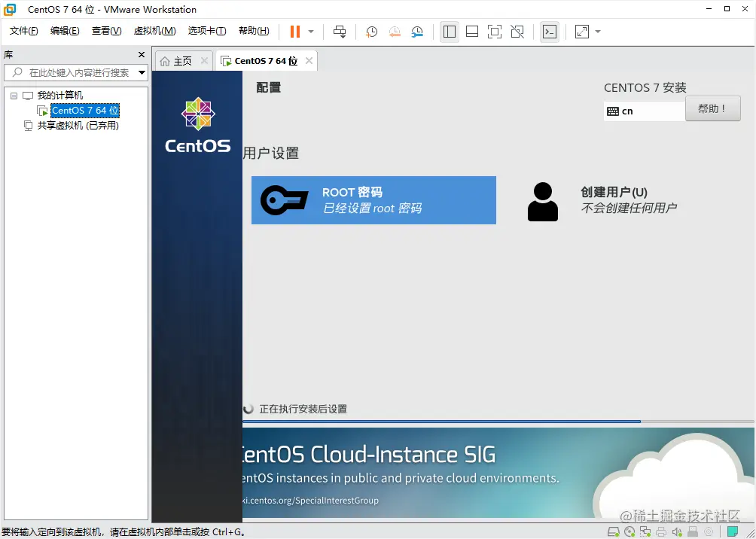Click the installation progress bar
Image resolution: width=756 pixels, height=539 pixels.
click(498, 422)
